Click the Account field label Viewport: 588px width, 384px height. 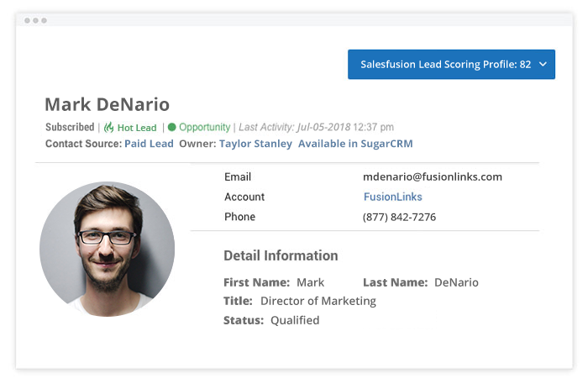pyautogui.click(x=244, y=197)
